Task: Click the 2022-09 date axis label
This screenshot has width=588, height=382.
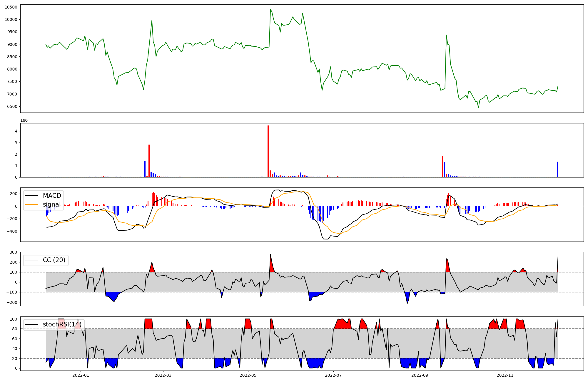Action: click(x=420, y=375)
